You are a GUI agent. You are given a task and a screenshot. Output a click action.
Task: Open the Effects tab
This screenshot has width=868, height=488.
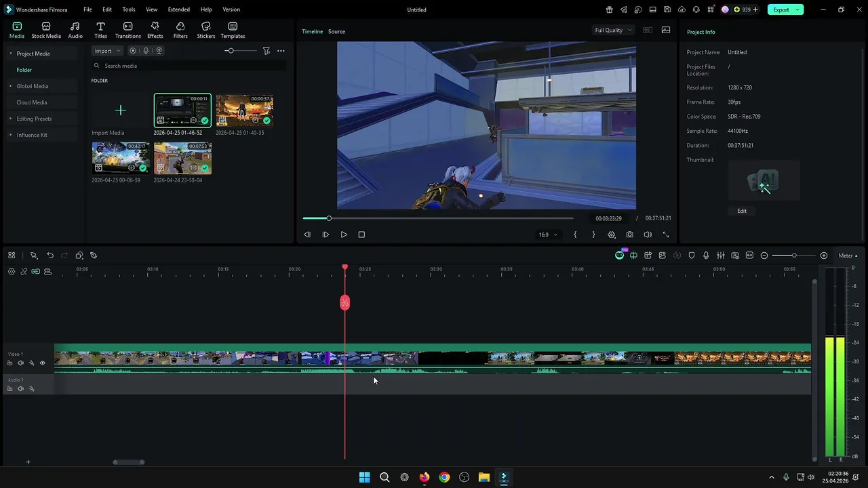point(155,30)
